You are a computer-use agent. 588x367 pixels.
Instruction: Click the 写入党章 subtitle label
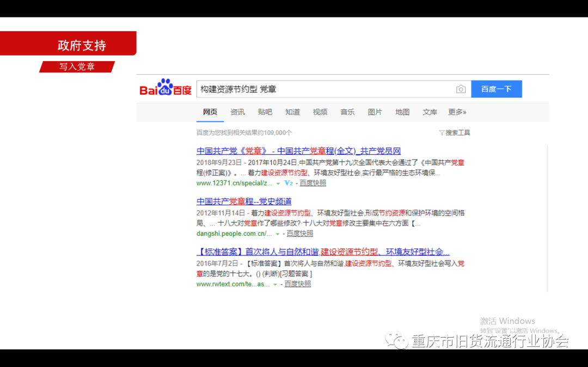pyautogui.click(x=77, y=67)
